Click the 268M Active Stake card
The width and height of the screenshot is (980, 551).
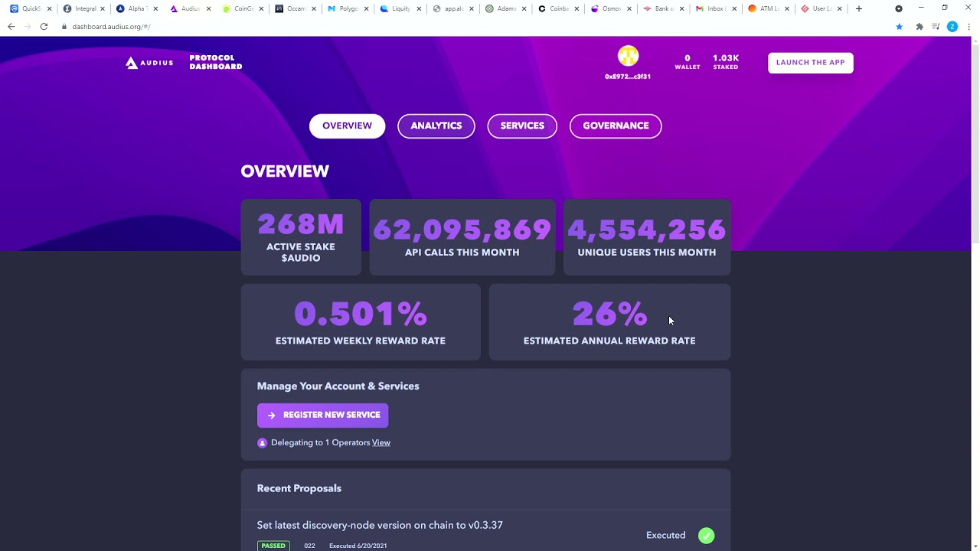tap(301, 237)
